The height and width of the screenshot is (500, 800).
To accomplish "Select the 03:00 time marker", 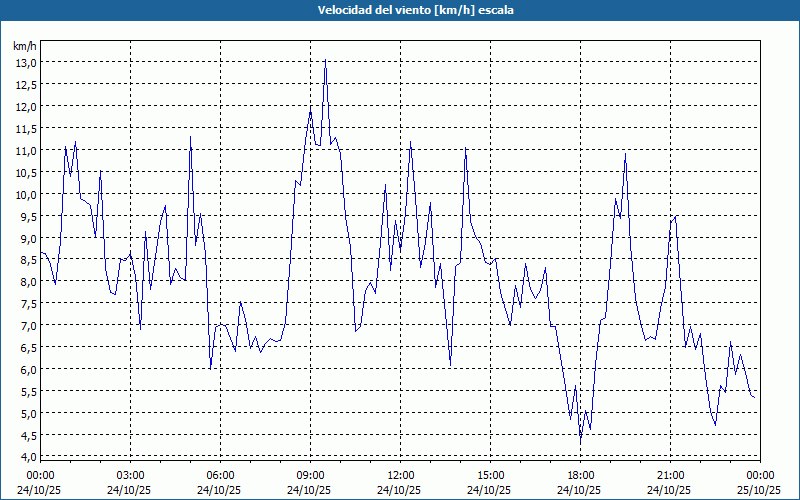I will (130, 475).
